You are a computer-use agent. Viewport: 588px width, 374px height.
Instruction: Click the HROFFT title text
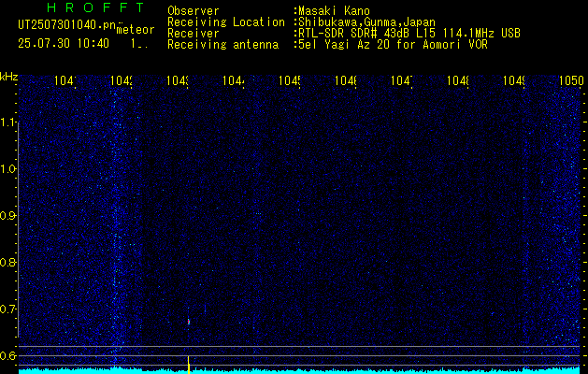tap(96, 7)
